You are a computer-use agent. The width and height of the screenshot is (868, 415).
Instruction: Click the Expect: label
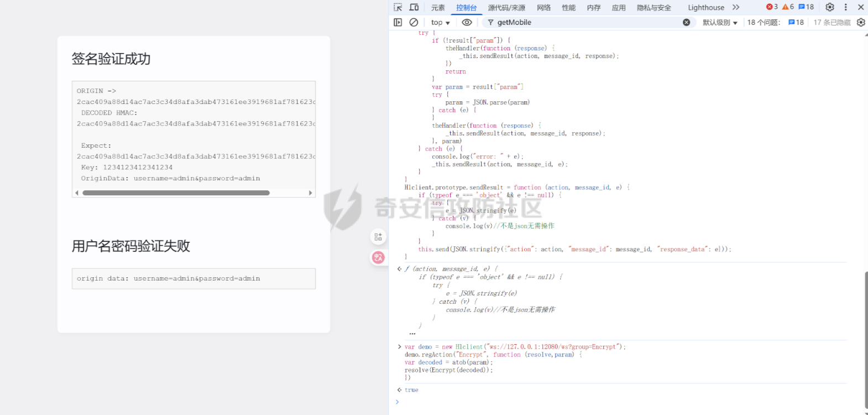[x=96, y=146]
